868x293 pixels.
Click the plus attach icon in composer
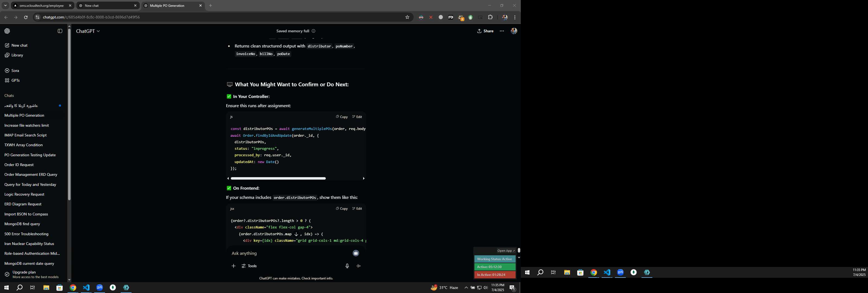click(x=234, y=266)
